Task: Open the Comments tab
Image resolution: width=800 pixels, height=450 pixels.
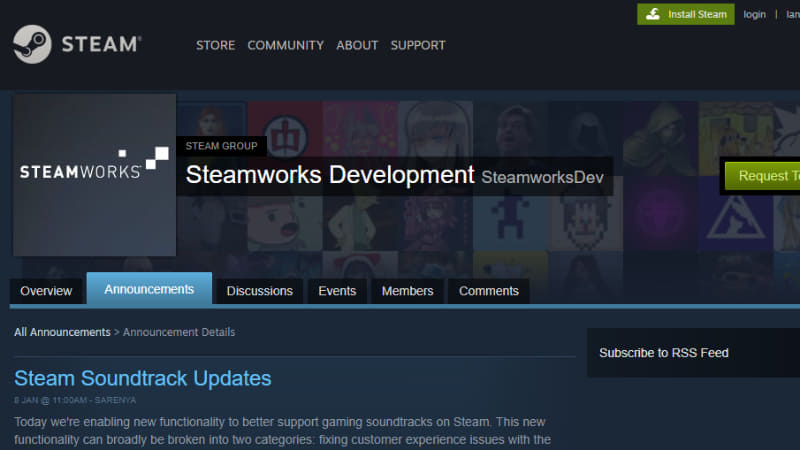Action: point(489,291)
